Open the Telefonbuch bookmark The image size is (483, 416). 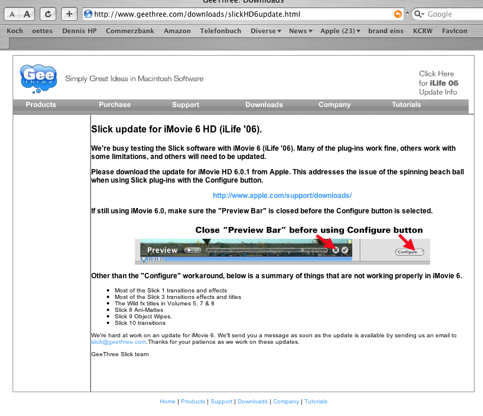221,31
